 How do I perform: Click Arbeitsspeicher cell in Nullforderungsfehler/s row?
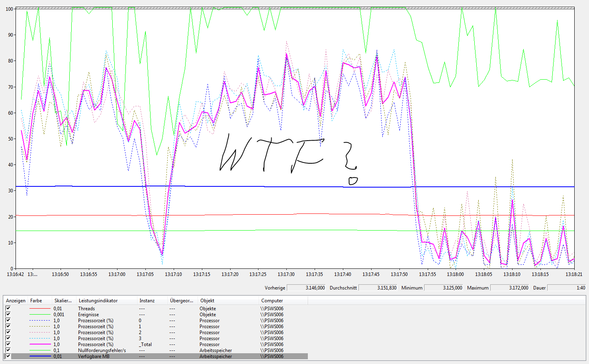tap(216, 350)
